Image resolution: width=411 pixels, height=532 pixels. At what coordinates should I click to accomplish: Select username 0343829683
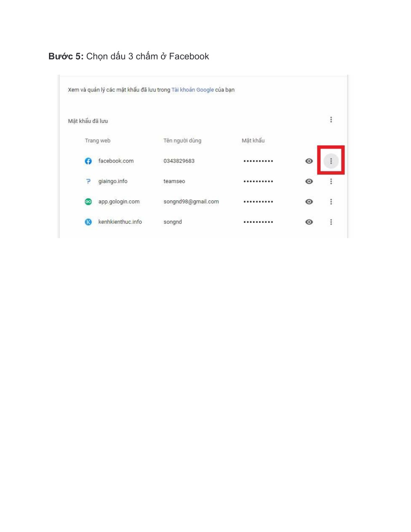(x=179, y=161)
